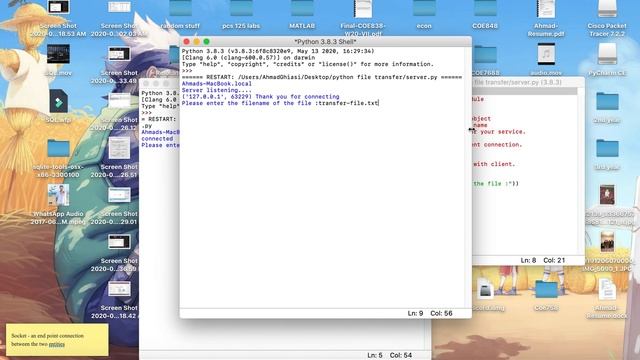Select the Screen Shot ...29.01 icon
The image size is (640, 360).
pyautogui.click(x=119, y=195)
